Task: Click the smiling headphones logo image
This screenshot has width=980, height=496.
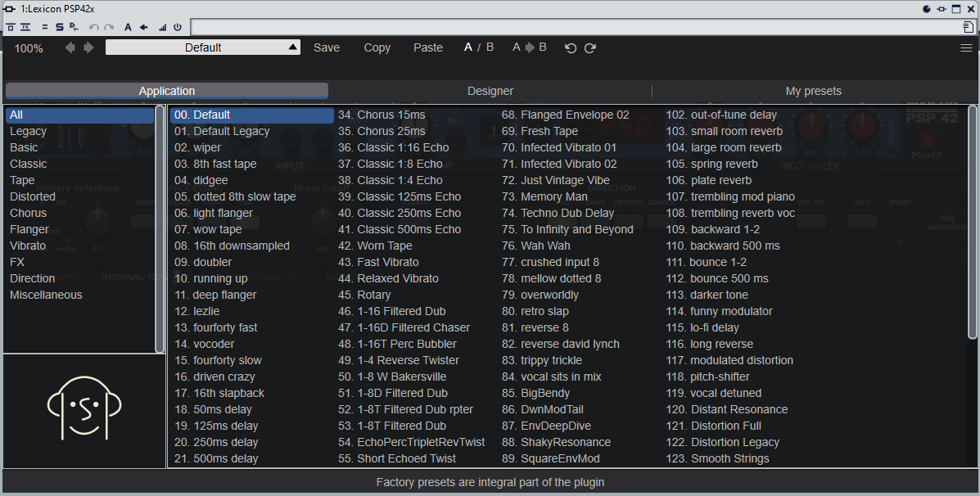Action: coord(84,408)
